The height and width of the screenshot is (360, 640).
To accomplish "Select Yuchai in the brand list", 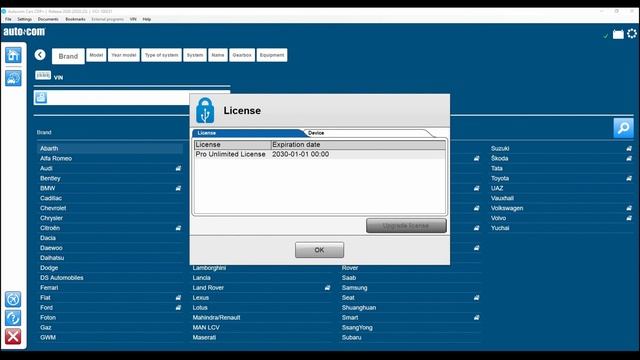I will click(500, 228).
